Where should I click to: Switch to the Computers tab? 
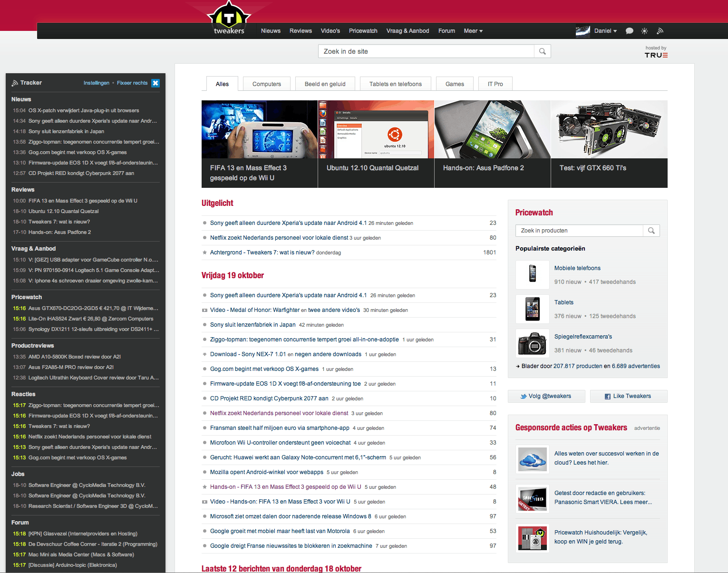267,84
